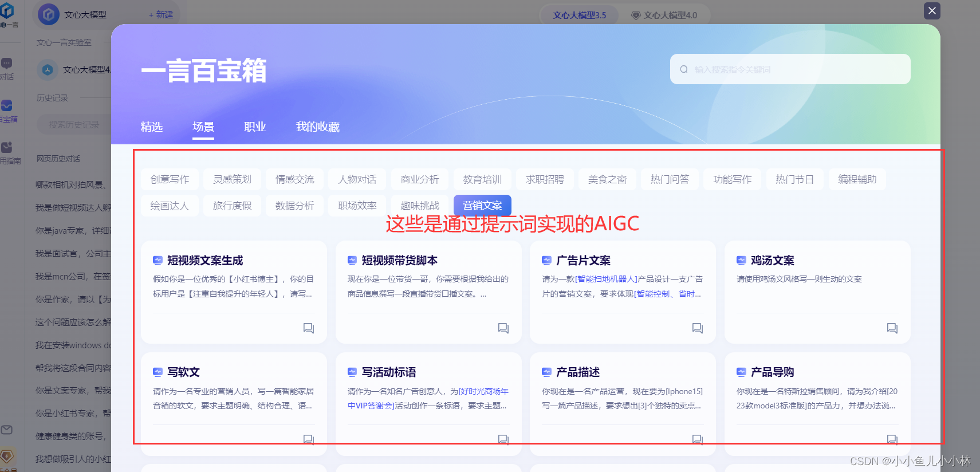Select the 趣味挑战 category tag
This screenshot has height=472, width=980.
pyautogui.click(x=420, y=206)
